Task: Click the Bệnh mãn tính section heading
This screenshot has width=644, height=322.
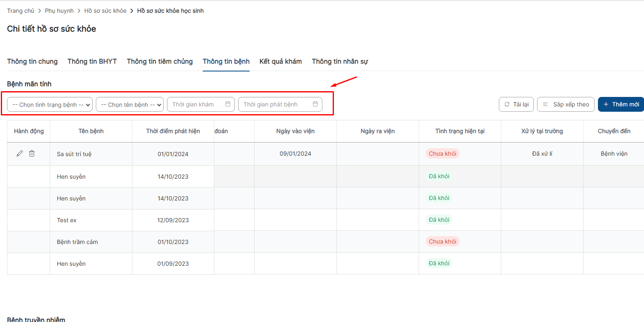Action: click(x=29, y=84)
